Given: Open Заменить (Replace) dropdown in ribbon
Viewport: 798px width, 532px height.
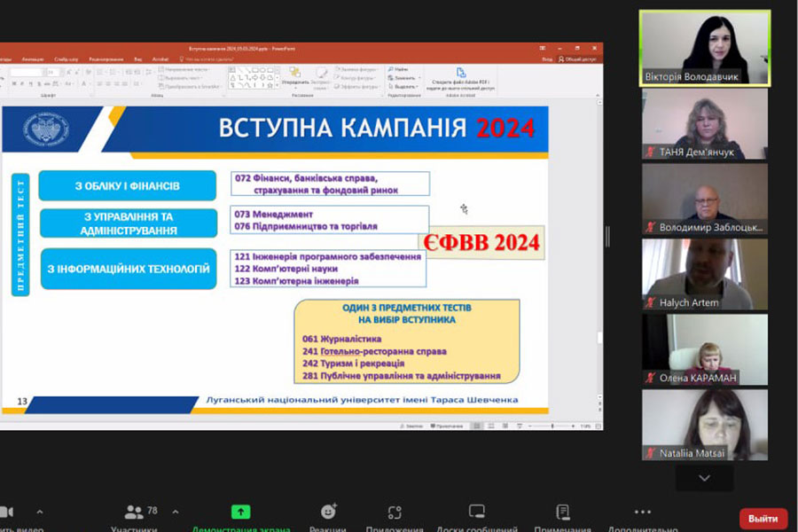Looking at the screenshot, I should pyautogui.click(x=404, y=78).
